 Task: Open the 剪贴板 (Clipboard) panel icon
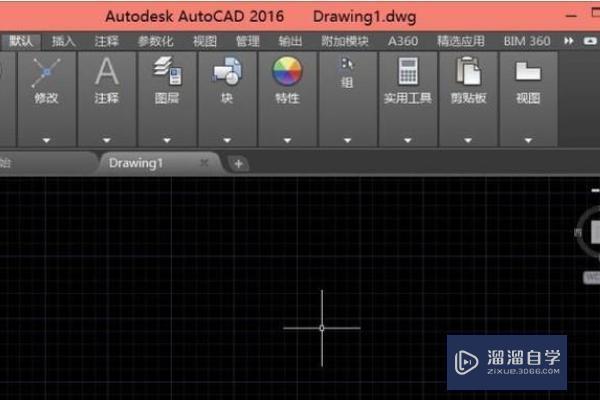468,71
